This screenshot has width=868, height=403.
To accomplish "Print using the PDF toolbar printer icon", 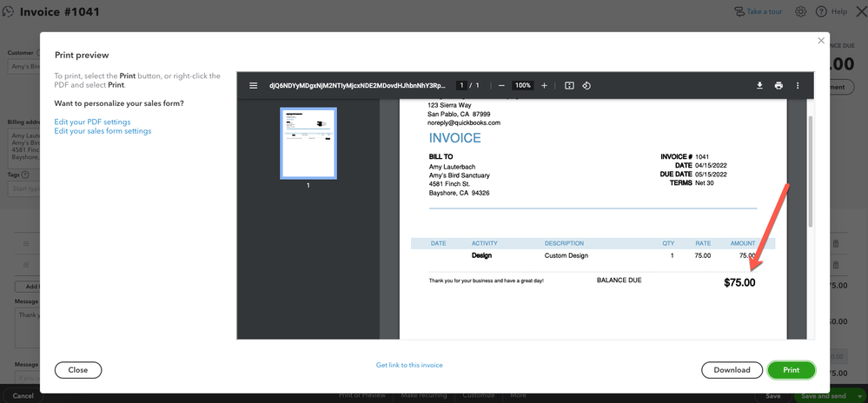I will [779, 85].
